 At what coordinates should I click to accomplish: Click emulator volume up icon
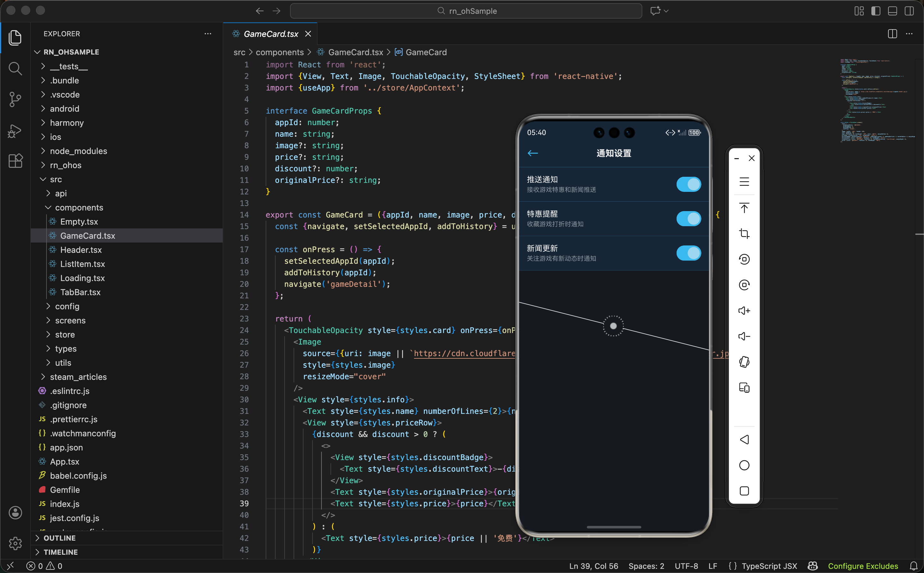(x=744, y=311)
